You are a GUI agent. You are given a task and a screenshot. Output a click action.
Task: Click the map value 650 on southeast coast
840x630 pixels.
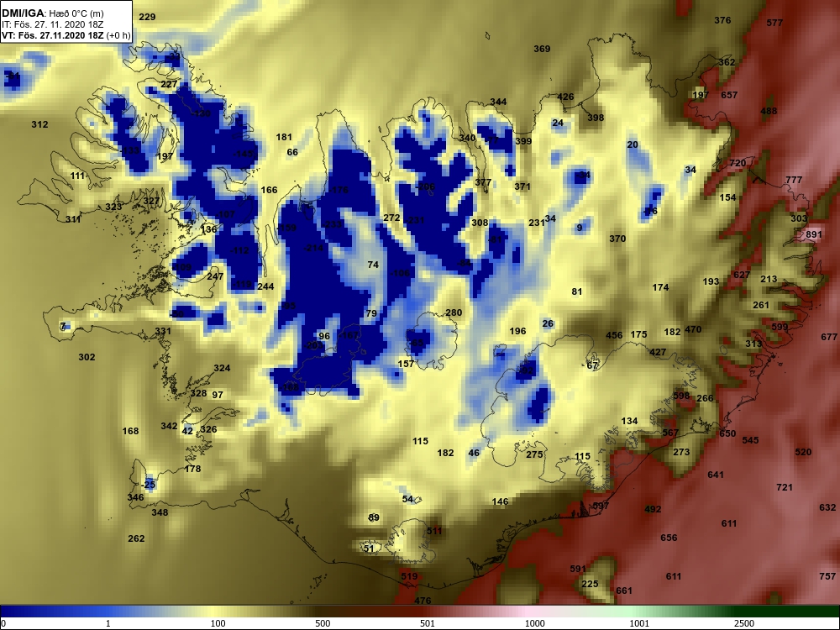click(x=727, y=433)
